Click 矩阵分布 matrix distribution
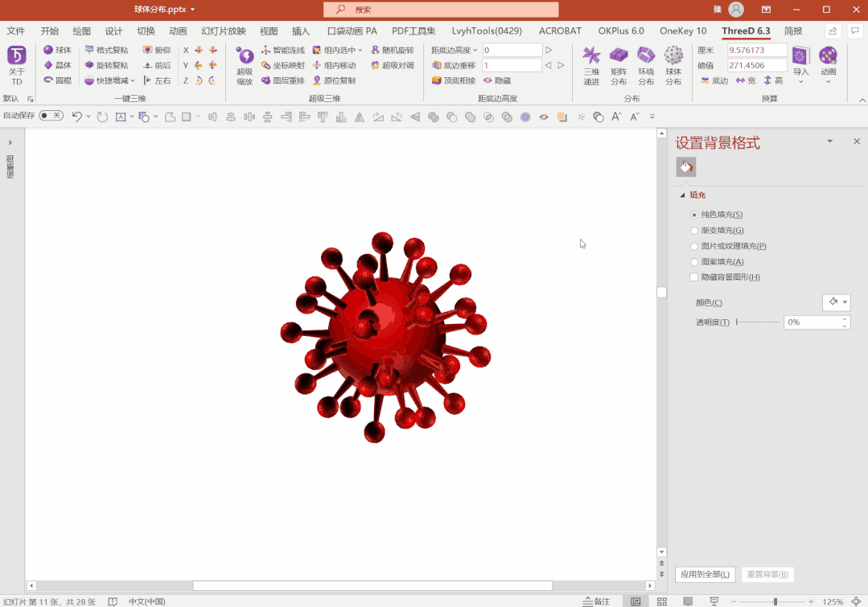This screenshot has height=607, width=868. pos(619,66)
